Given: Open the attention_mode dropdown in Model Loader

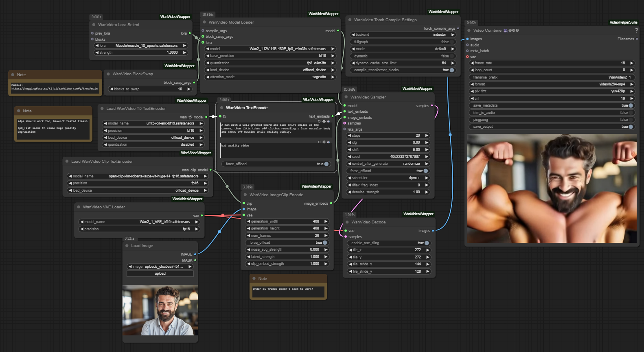Looking at the screenshot, I should (x=270, y=77).
